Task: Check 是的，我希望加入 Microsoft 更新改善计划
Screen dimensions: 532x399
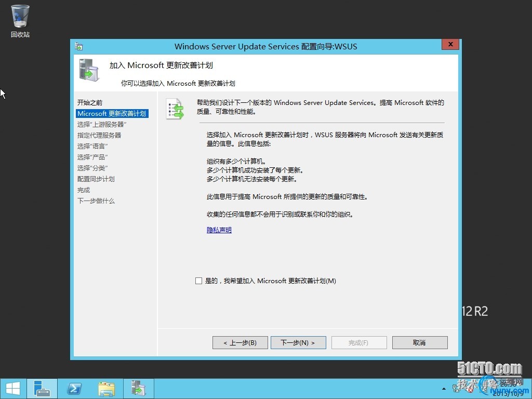Action: coord(199,281)
